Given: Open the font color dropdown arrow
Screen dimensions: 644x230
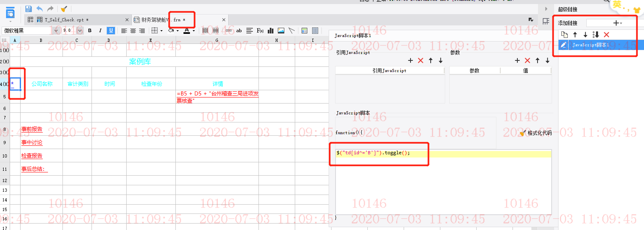Looking at the screenshot, I should (x=194, y=31).
